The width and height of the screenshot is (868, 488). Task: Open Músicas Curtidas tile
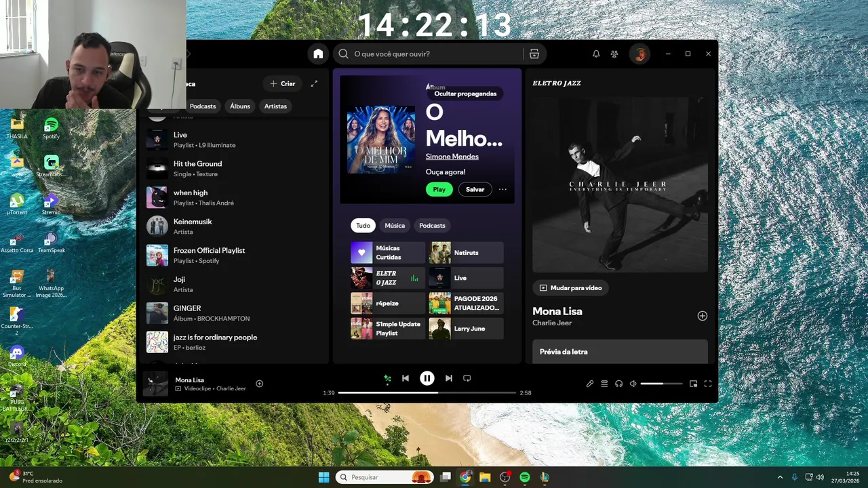coord(388,253)
